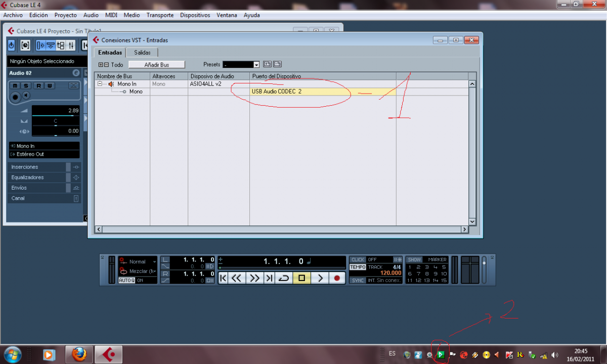Viewport: 607px width, 364px height.
Task: Rewind the transport
Action: [237, 278]
